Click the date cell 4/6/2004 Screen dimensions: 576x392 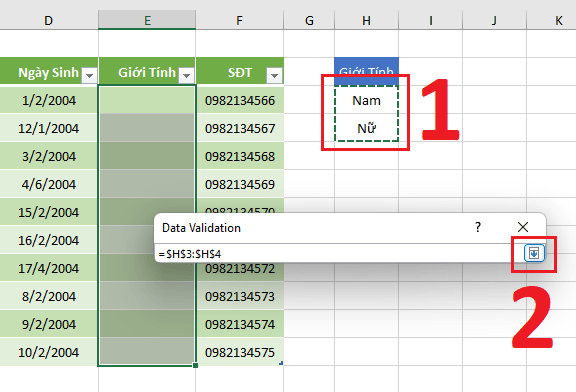pyautogui.click(x=49, y=184)
